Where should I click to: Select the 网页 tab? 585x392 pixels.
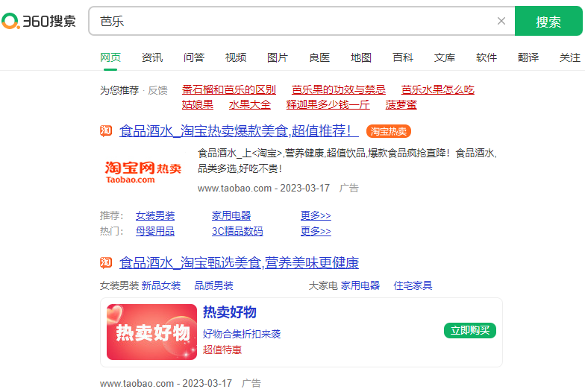click(x=110, y=57)
